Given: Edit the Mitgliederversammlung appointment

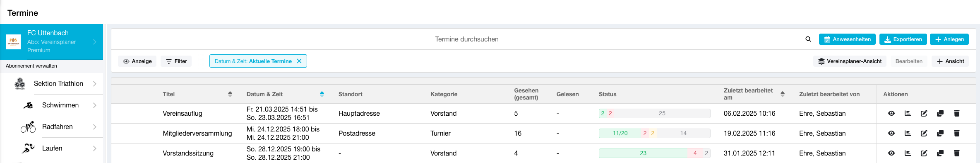Looking at the screenshot, I should tap(924, 133).
